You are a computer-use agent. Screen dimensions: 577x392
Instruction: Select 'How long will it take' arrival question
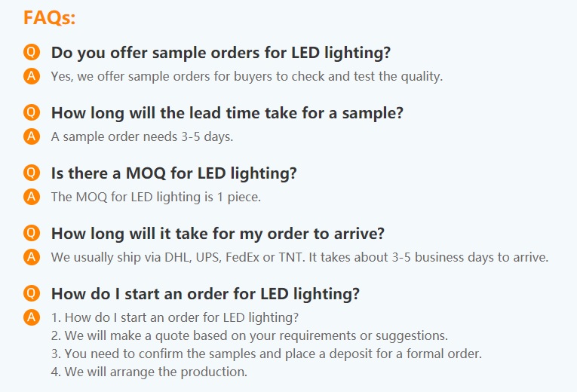pyautogui.click(x=217, y=234)
